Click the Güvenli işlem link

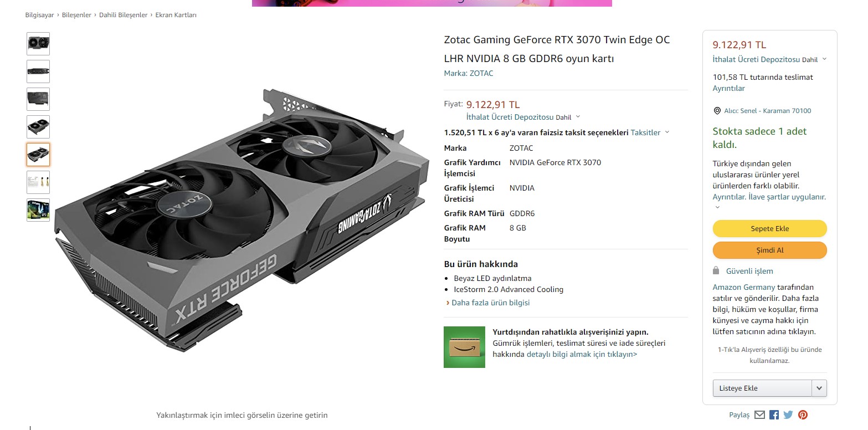click(x=749, y=271)
